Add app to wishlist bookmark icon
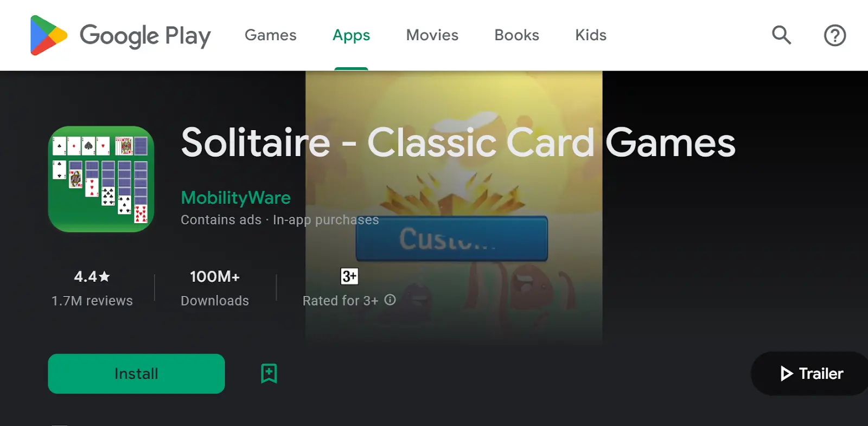868x426 pixels. tap(269, 373)
